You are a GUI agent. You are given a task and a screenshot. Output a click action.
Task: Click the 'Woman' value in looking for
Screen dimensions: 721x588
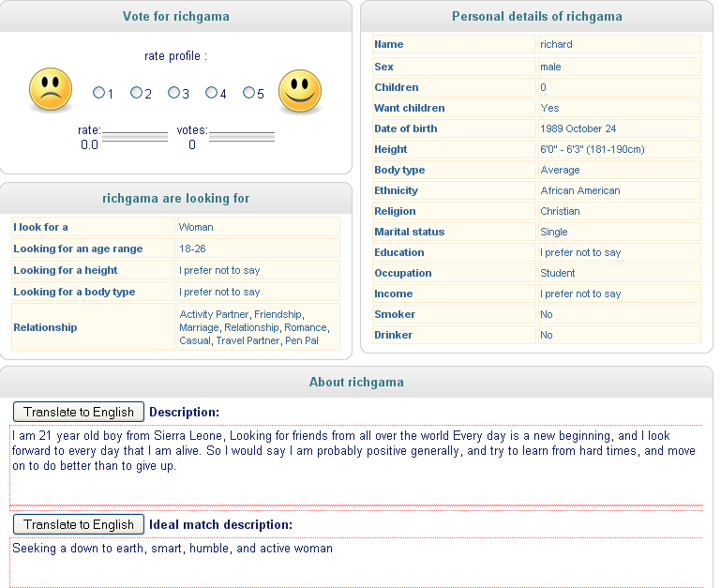coord(196,227)
